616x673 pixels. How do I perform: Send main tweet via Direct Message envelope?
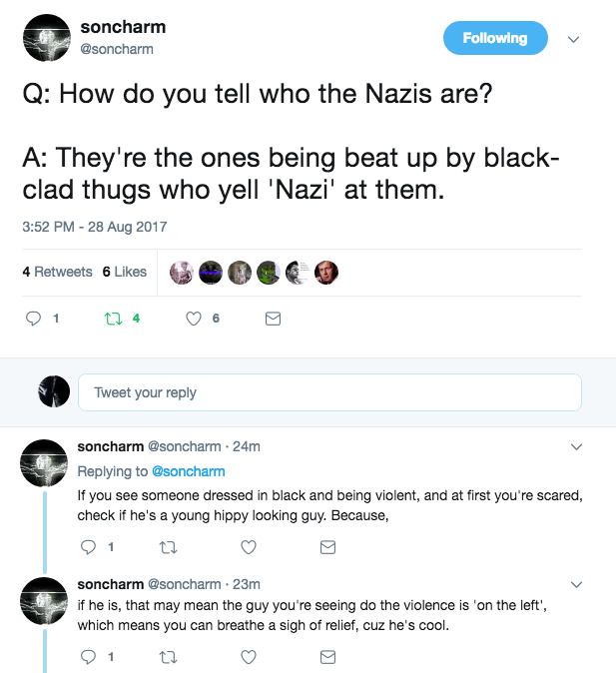tap(272, 319)
